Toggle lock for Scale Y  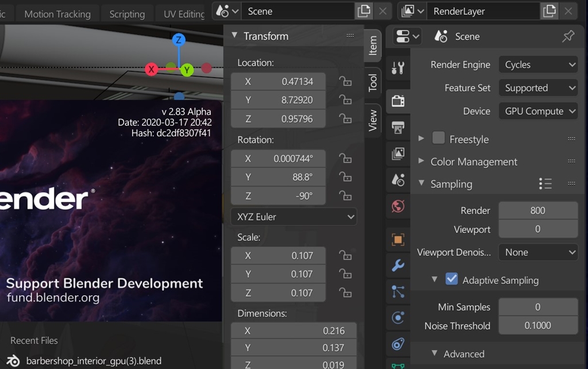[x=345, y=274]
